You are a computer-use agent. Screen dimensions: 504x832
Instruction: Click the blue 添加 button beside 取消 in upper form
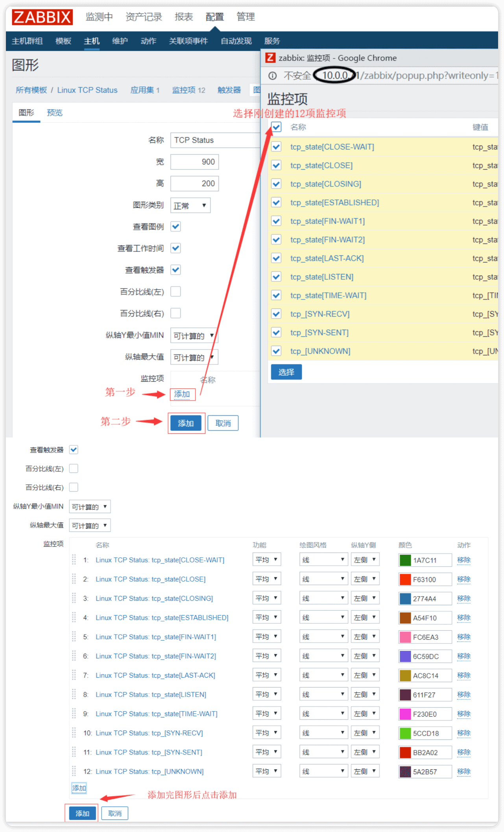pyautogui.click(x=186, y=423)
